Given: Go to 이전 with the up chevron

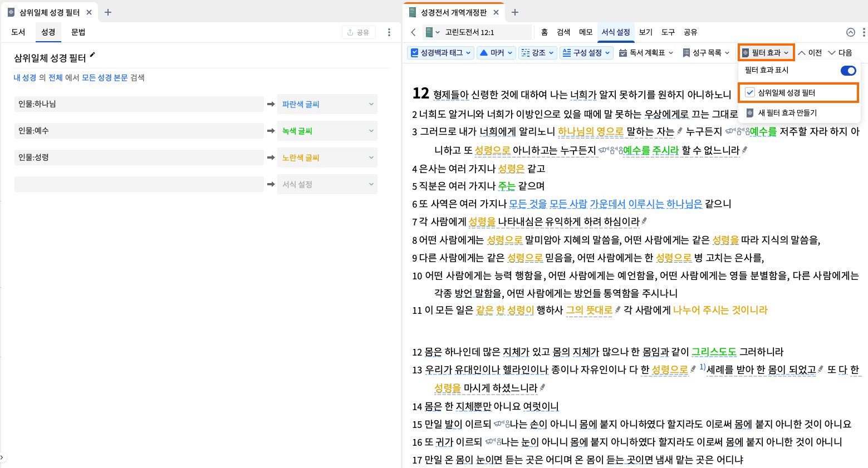Looking at the screenshot, I should tap(810, 53).
